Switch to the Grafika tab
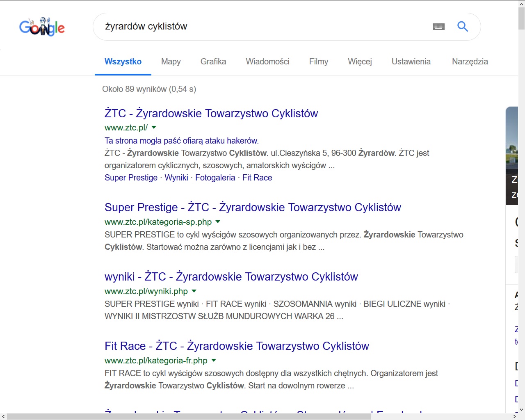This screenshot has width=525, height=420. (213, 62)
